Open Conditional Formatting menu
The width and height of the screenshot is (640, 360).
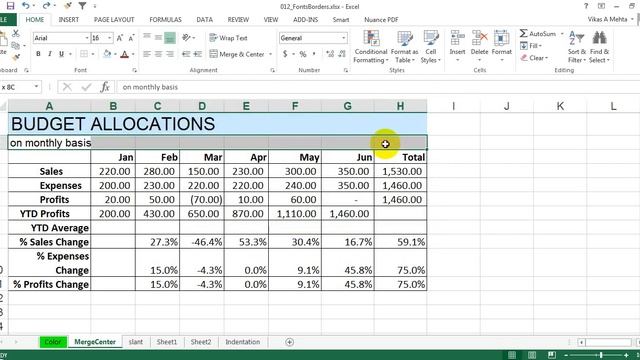(x=371, y=47)
